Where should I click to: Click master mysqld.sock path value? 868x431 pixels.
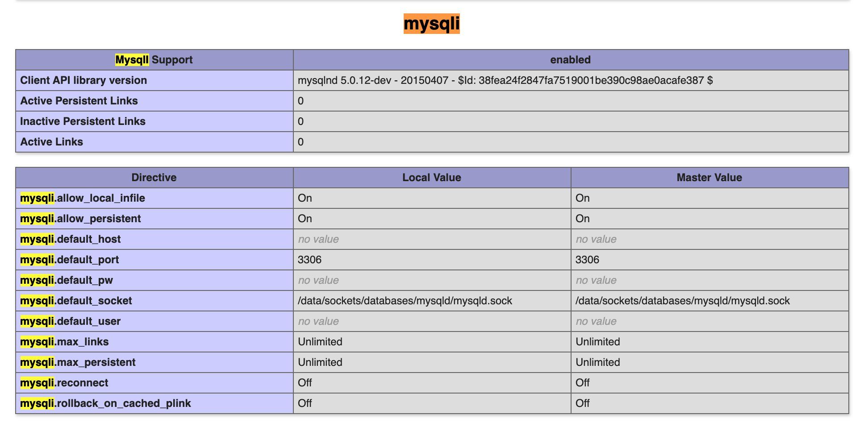683,301
